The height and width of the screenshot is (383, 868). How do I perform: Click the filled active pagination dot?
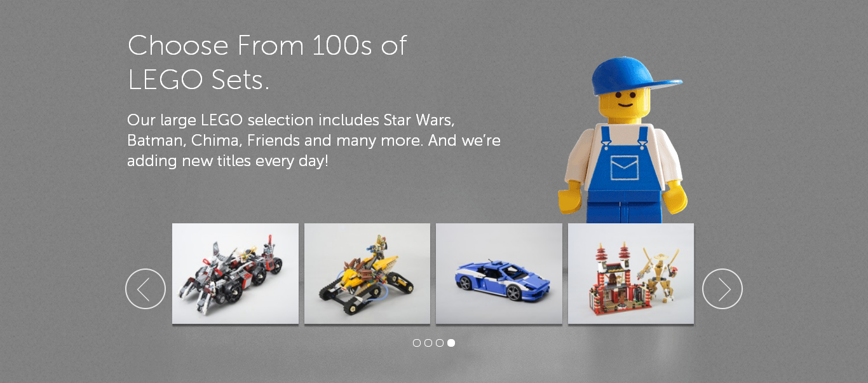pos(451,343)
